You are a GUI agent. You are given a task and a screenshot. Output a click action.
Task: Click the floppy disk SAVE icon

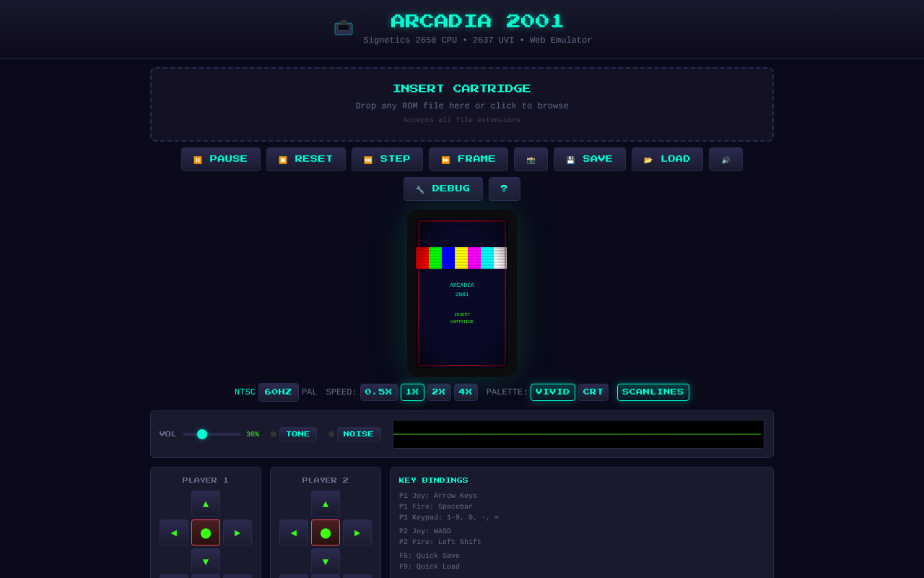click(x=589, y=159)
